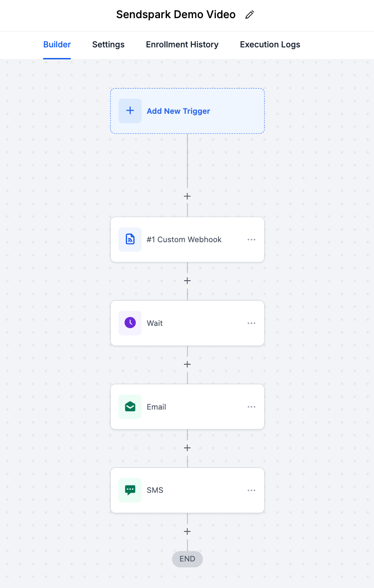
Task: Switch to the Builder tab
Action: click(x=57, y=45)
